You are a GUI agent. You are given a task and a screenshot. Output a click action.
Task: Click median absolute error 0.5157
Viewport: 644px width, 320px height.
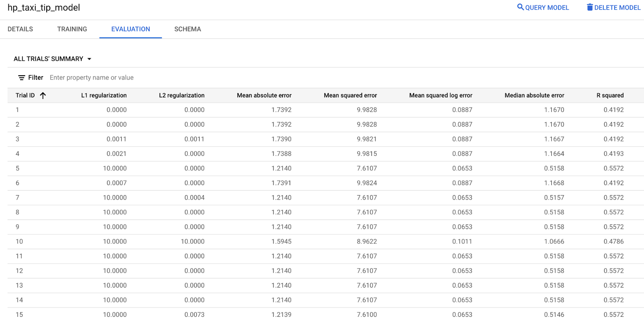[554, 198]
